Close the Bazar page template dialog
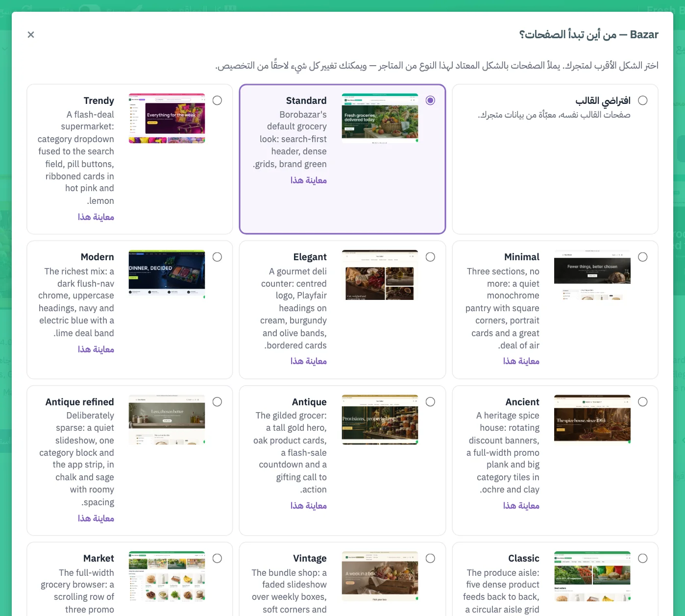Viewport: 685px width, 616px height. [x=31, y=34]
